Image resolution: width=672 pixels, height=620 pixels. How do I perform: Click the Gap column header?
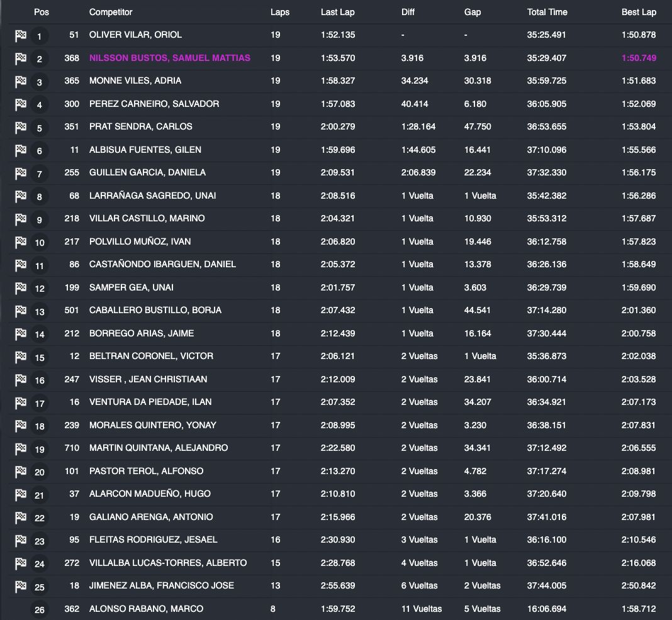click(473, 12)
